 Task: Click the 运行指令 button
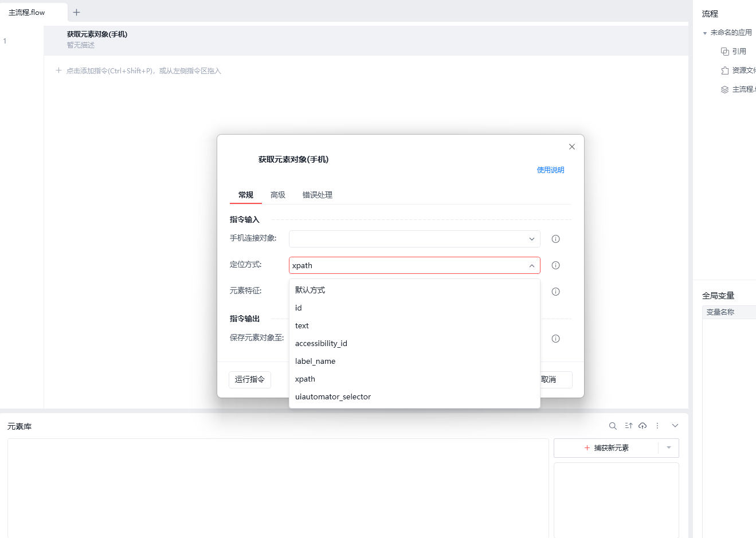[250, 379]
